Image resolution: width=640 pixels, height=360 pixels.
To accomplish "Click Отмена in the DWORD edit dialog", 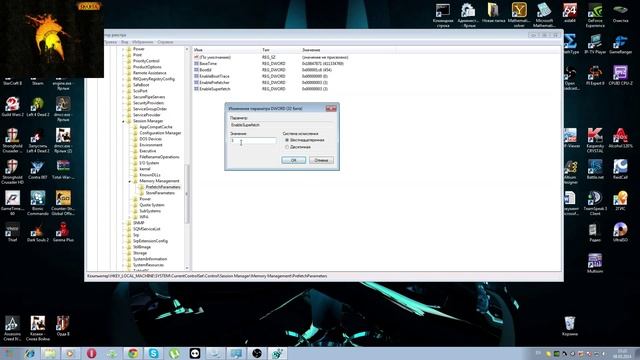I will (321, 160).
